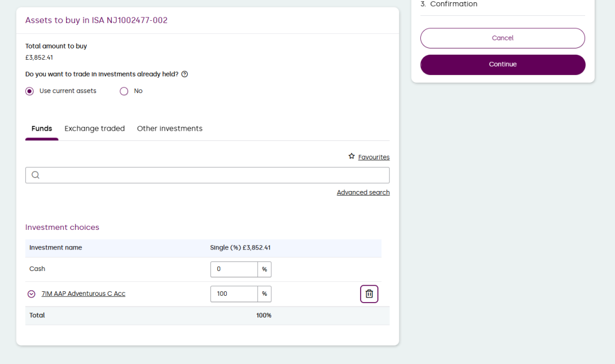Viewport: 615px width, 364px height.
Task: Click the Cash percentage input field
Action: tap(234, 269)
